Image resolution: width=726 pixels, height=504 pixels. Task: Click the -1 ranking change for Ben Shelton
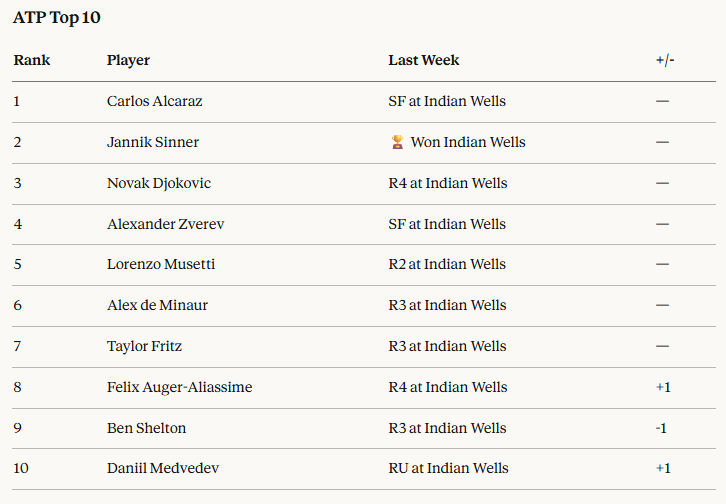point(661,428)
